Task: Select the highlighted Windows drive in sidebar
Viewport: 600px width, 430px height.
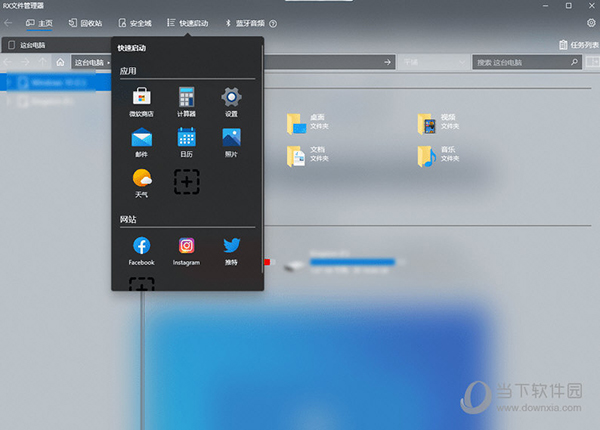Action: tap(55, 83)
